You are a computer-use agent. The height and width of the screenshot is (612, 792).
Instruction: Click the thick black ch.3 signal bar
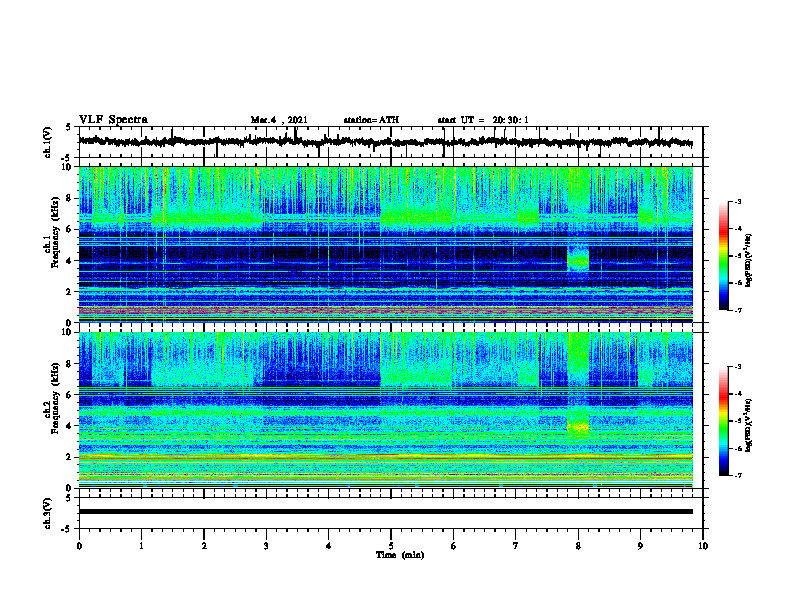coord(385,512)
